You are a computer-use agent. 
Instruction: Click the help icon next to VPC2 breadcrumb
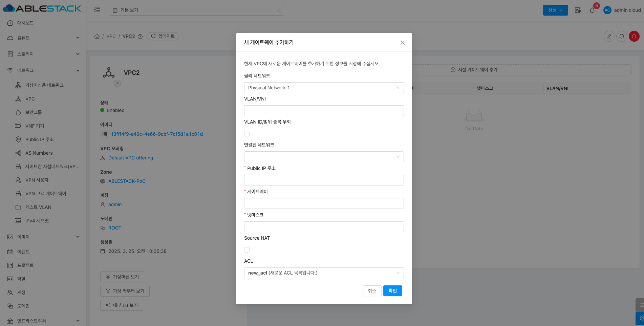[x=140, y=37]
